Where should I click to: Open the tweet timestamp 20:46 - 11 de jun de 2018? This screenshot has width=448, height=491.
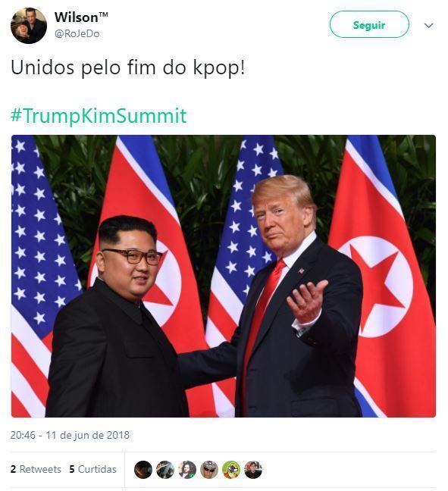coord(70,435)
